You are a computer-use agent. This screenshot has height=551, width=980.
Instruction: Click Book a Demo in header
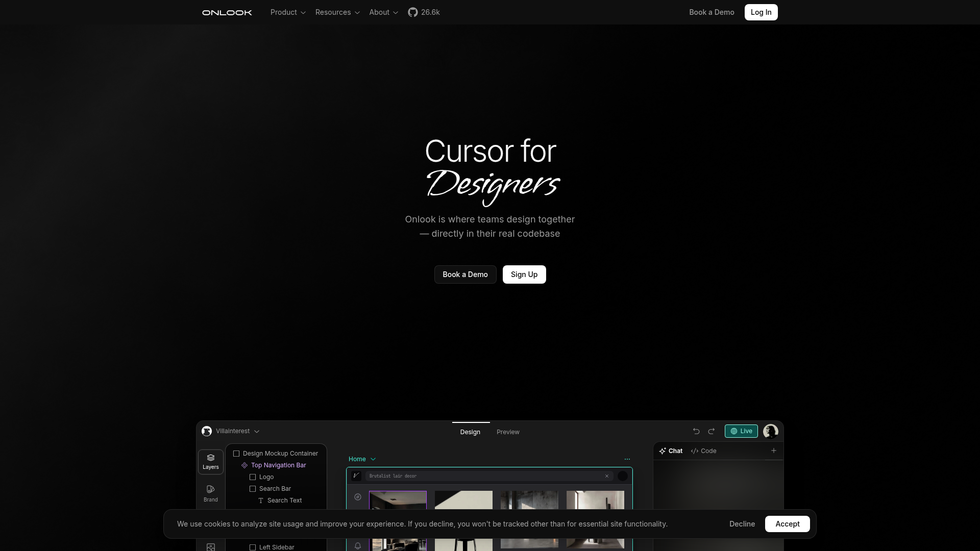[712, 12]
